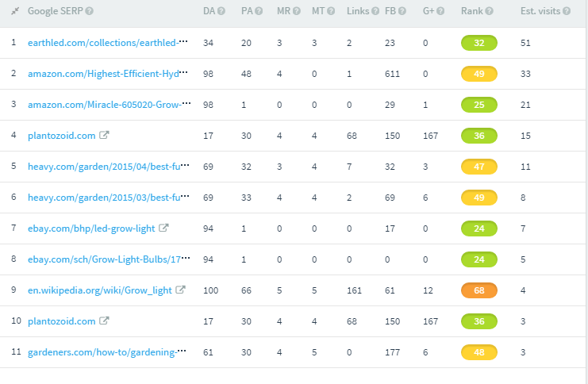Click orange rank badge 68 for Wikipedia
588x384 pixels.
[478, 290]
